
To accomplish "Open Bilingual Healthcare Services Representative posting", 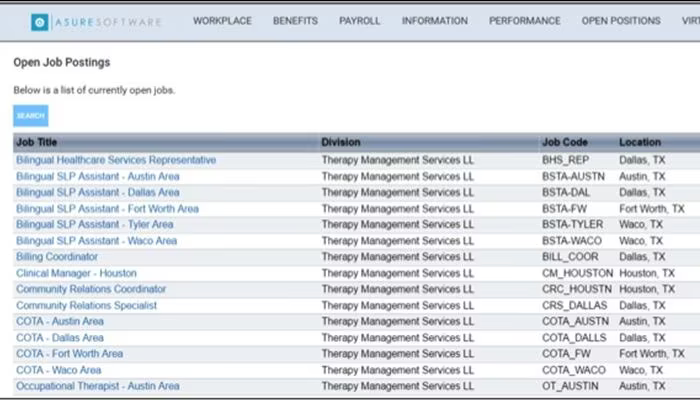I will coord(116,160).
